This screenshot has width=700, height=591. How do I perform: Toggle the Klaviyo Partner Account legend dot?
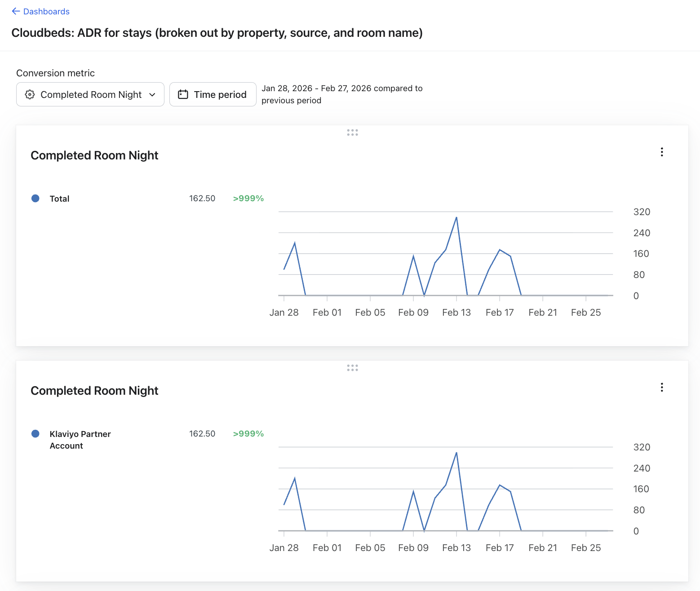point(35,434)
